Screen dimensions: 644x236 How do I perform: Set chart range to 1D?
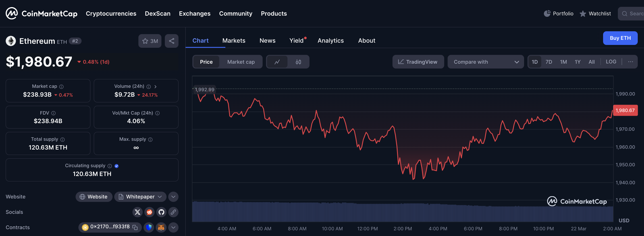[x=535, y=62]
